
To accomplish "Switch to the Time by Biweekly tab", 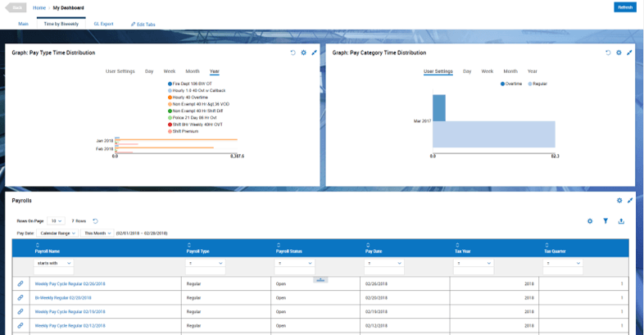I will (x=61, y=24).
